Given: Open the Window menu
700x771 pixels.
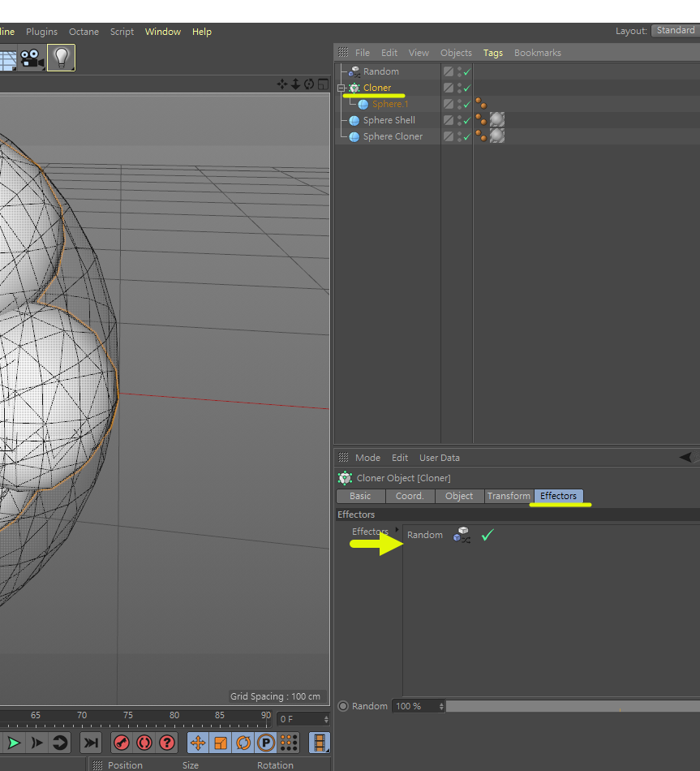Looking at the screenshot, I should coord(163,32).
